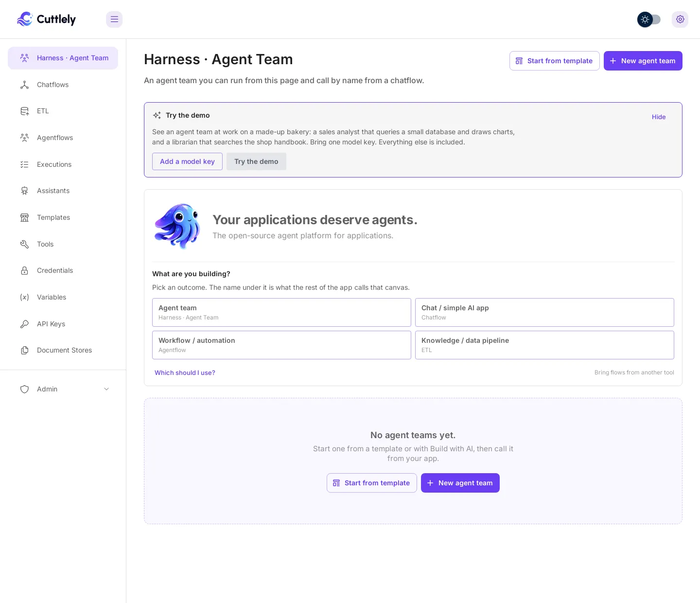700x603 pixels.
Task: Choose the Workflow / automation card
Action: pos(281,345)
